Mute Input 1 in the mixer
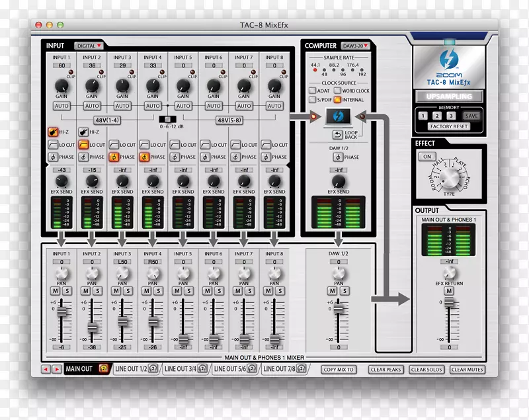The width and height of the screenshot is (529, 420). tap(56, 291)
